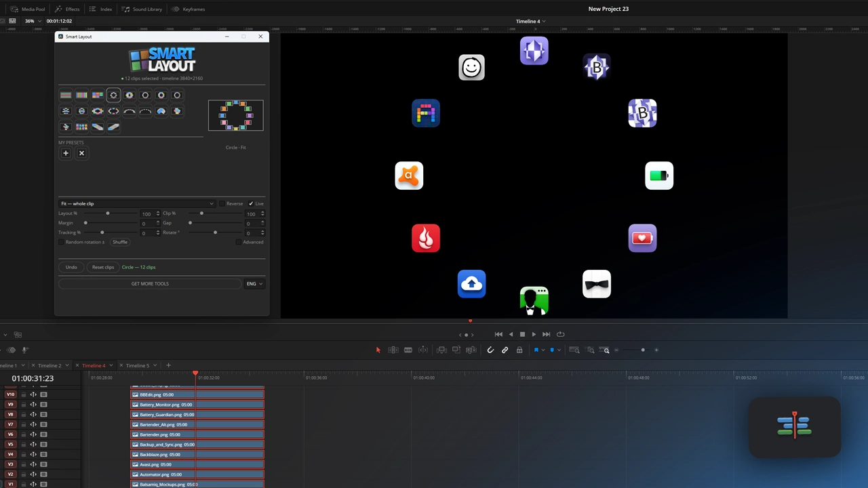Image resolution: width=868 pixels, height=488 pixels.
Task: Uncheck the Live checkbox
Action: [251, 203]
